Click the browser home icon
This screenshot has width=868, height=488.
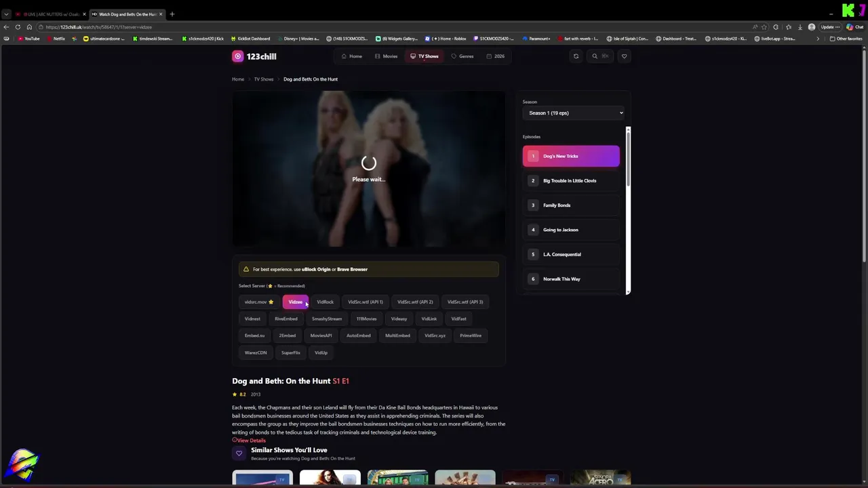pyautogui.click(x=29, y=27)
